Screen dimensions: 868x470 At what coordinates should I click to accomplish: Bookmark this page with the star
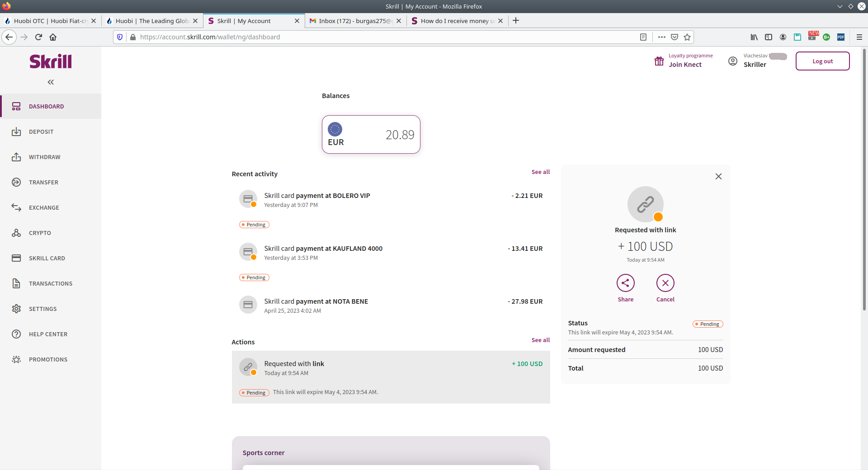(687, 37)
